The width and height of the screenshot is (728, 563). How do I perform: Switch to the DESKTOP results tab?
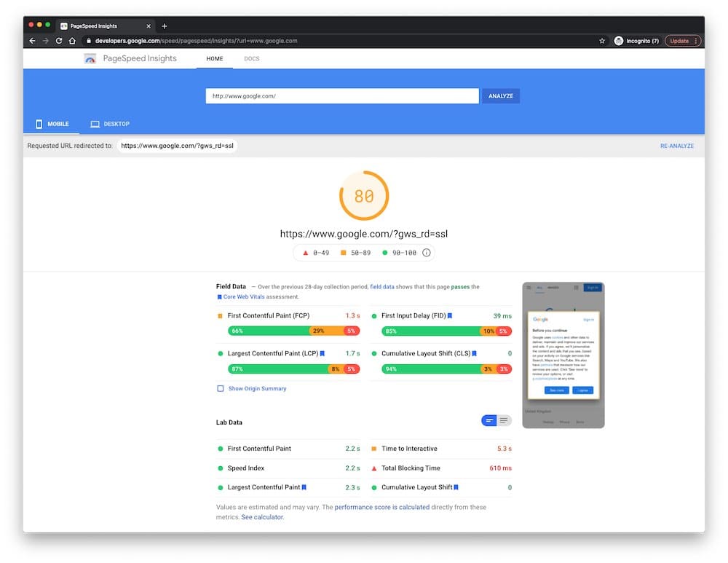coord(110,124)
